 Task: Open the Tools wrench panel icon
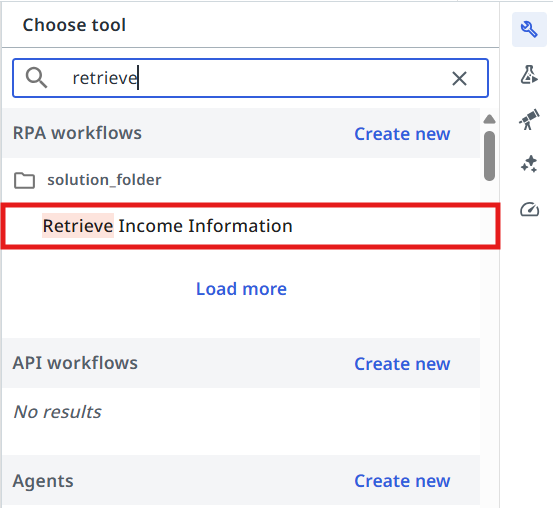click(529, 29)
